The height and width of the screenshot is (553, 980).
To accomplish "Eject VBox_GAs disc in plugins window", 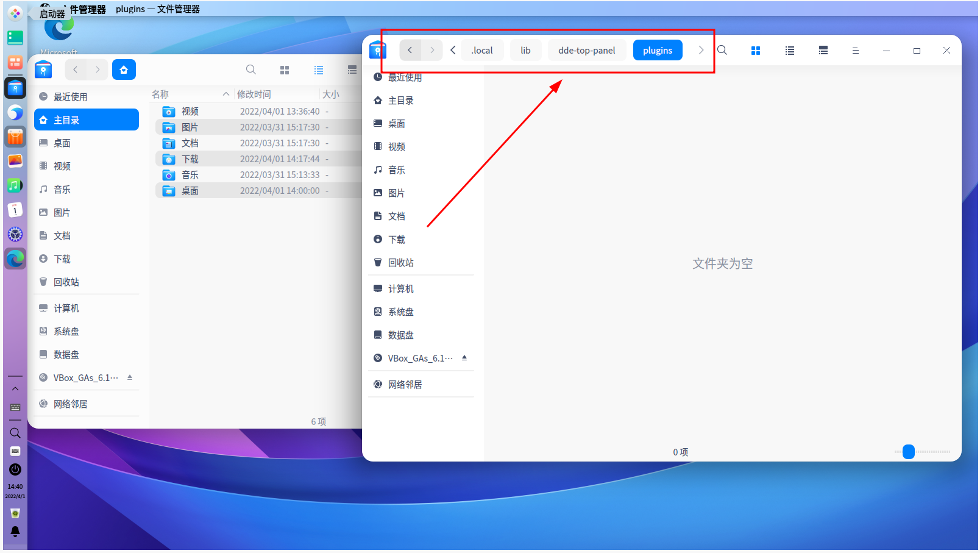I will pyautogui.click(x=464, y=358).
